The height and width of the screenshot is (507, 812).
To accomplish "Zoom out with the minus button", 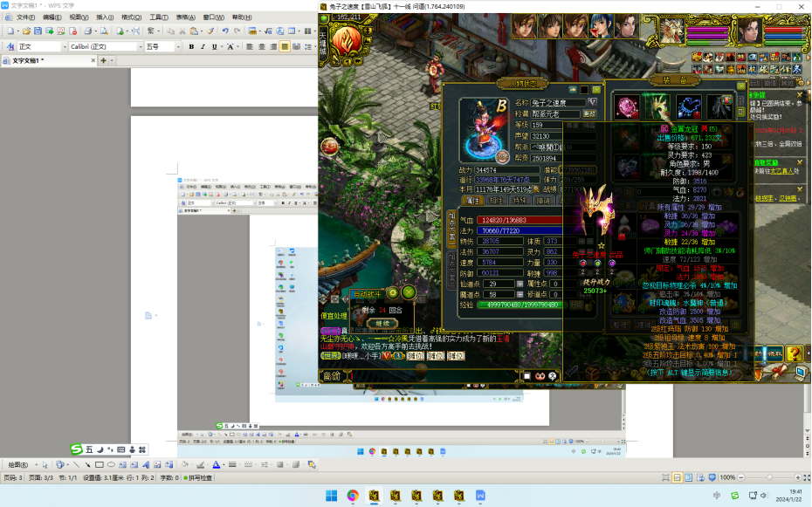I will [x=741, y=477].
